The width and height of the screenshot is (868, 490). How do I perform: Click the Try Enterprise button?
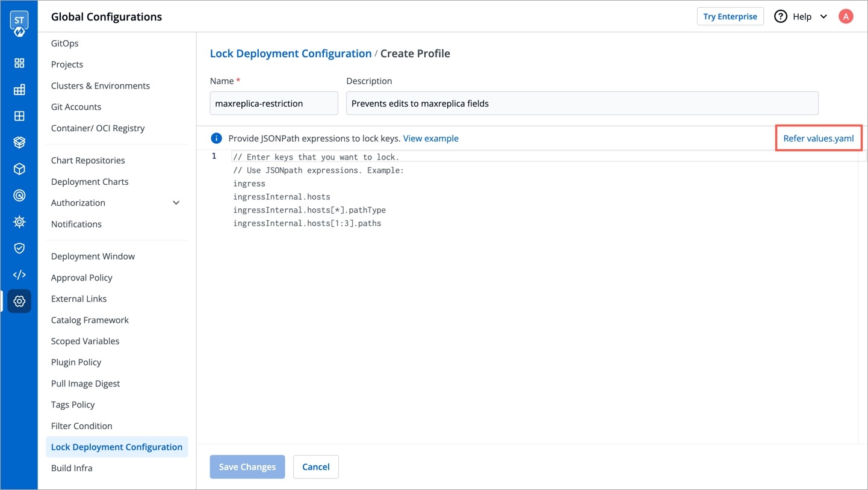pyautogui.click(x=730, y=17)
